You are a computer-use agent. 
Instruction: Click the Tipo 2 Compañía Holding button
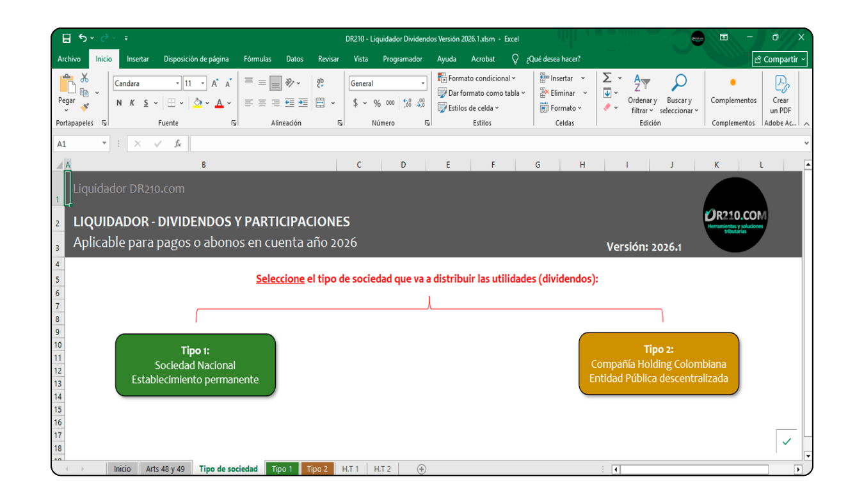click(x=659, y=364)
